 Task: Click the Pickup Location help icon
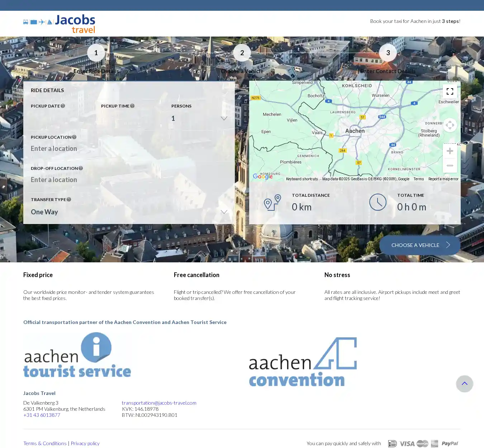coord(74,137)
